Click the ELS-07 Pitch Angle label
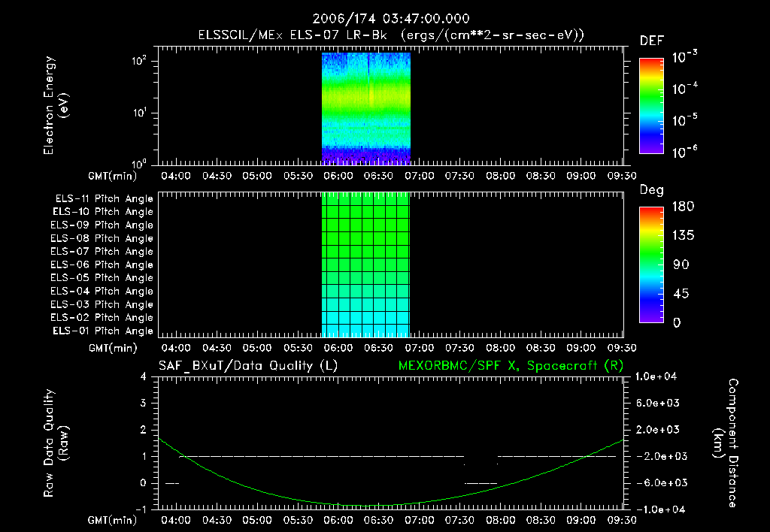The image size is (770, 532). (x=102, y=251)
